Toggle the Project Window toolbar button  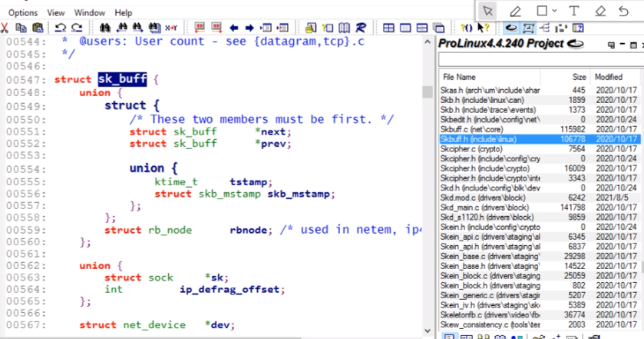click(x=511, y=28)
